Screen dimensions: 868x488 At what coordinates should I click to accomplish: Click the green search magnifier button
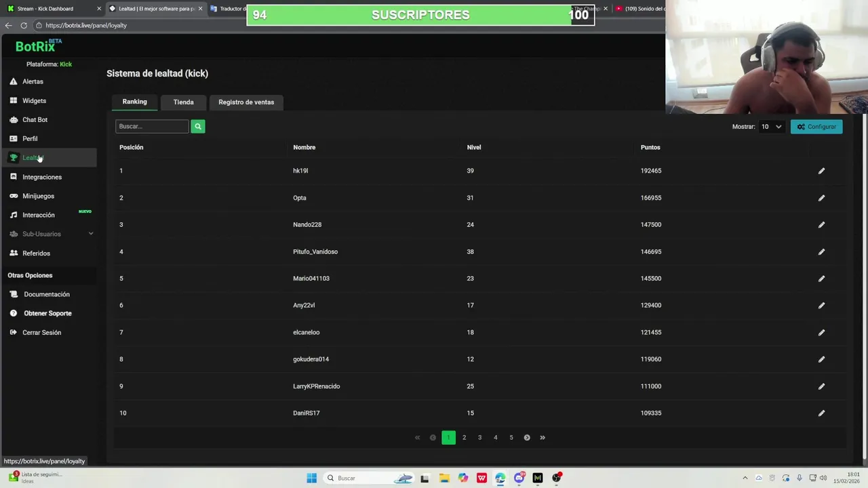coord(197,126)
